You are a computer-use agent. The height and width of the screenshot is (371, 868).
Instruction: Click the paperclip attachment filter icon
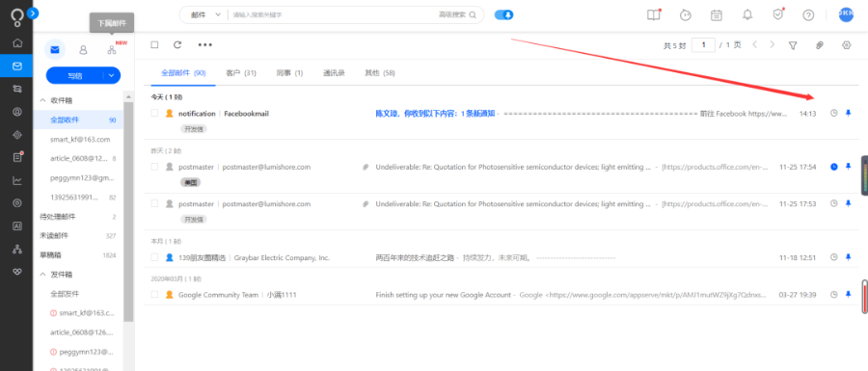point(820,45)
